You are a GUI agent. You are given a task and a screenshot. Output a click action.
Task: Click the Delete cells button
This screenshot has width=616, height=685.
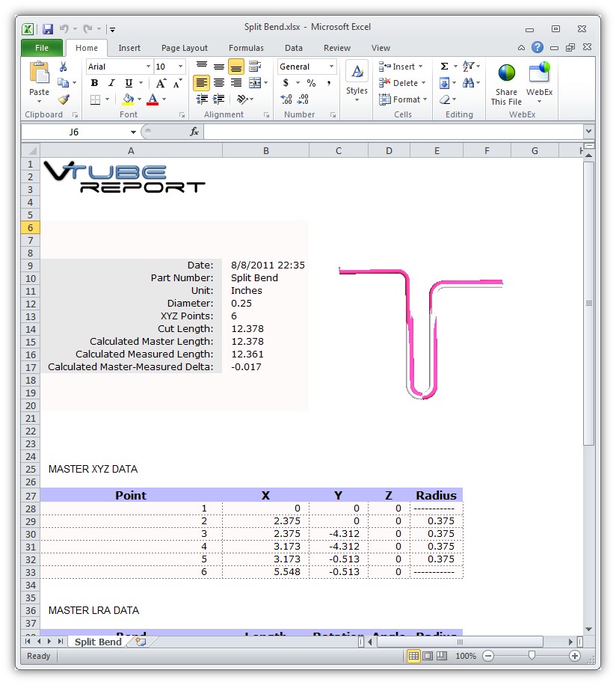[403, 83]
